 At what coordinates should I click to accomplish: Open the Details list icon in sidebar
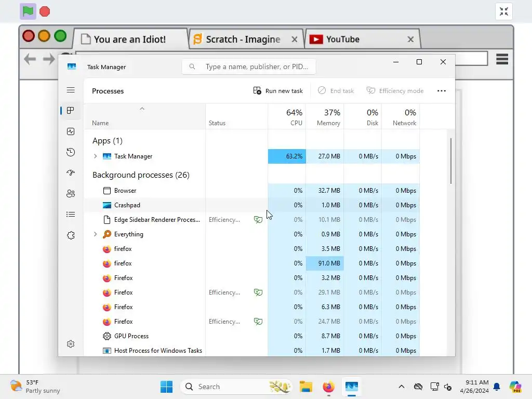tap(71, 215)
